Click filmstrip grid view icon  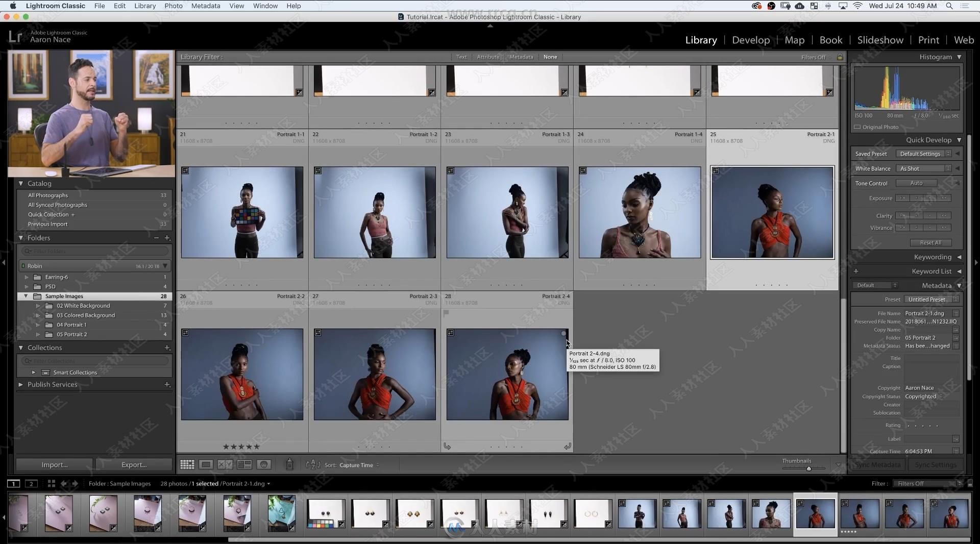point(51,483)
